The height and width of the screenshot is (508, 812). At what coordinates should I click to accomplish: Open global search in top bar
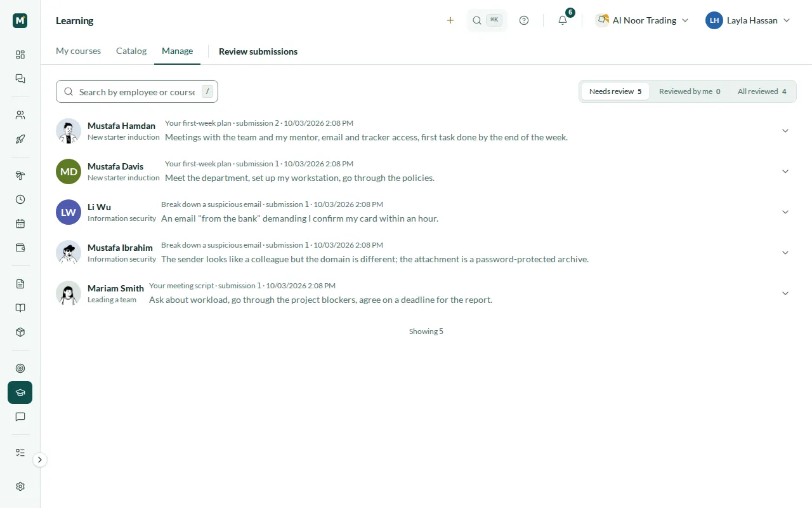487,20
